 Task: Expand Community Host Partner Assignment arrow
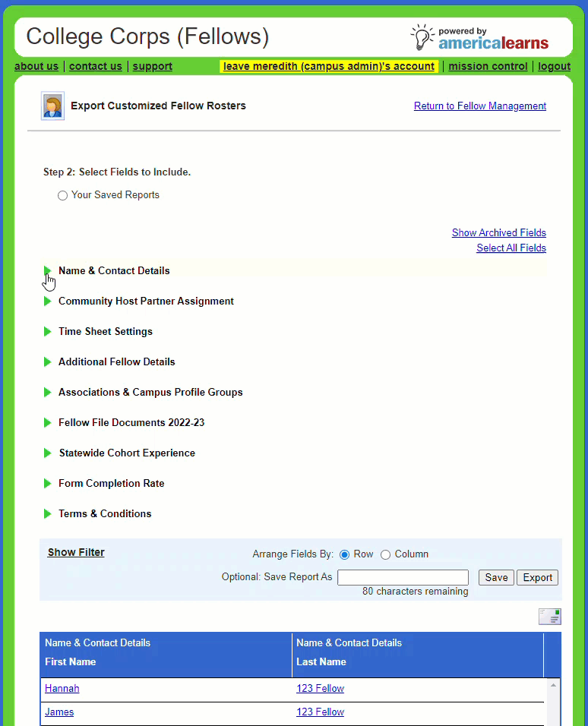(x=48, y=301)
